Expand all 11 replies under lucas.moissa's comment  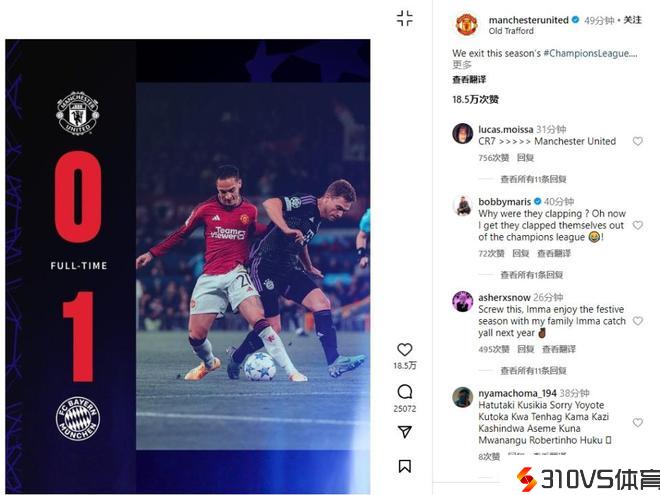[533, 179]
